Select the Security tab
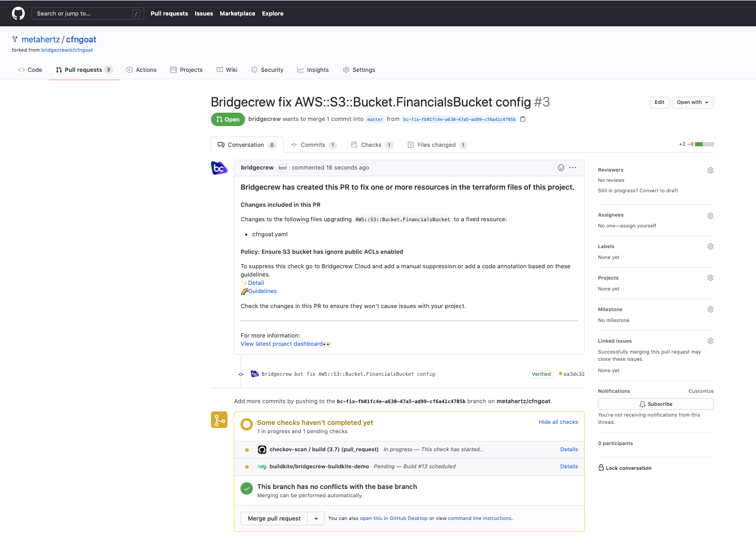The image size is (756, 536). click(x=267, y=70)
